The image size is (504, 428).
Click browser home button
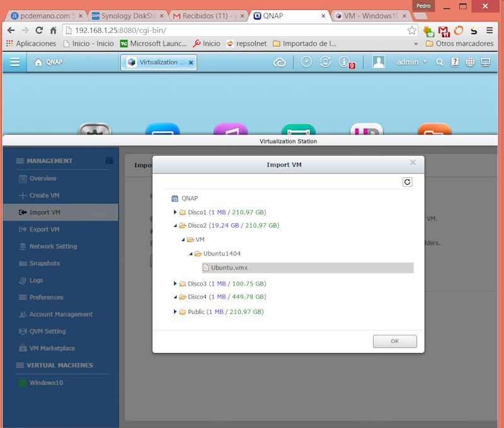[x=54, y=30]
